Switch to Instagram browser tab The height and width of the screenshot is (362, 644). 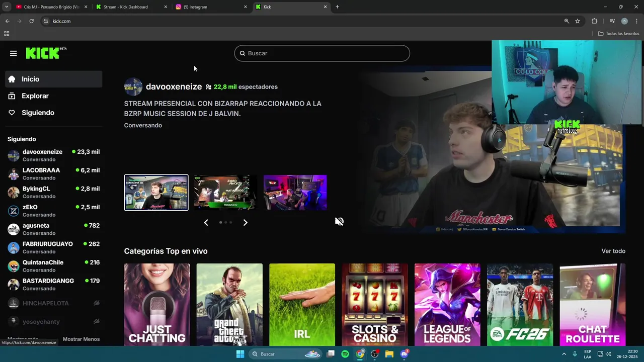tap(211, 7)
